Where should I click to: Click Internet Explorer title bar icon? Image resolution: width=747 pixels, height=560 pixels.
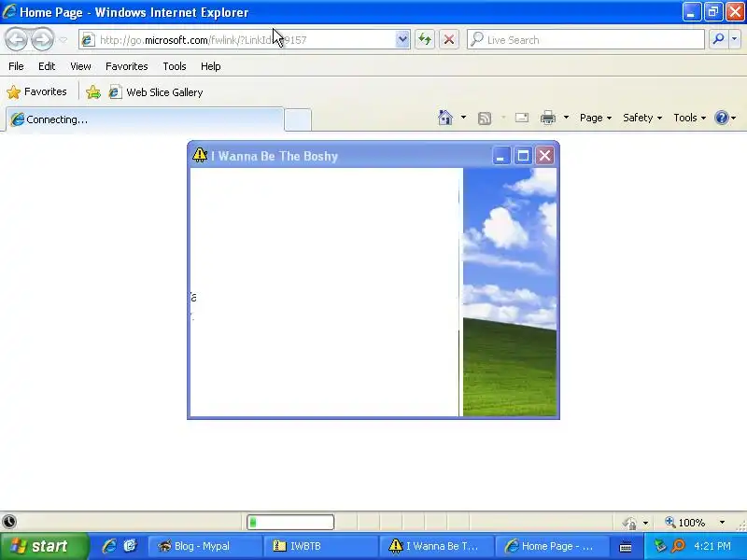[9, 11]
